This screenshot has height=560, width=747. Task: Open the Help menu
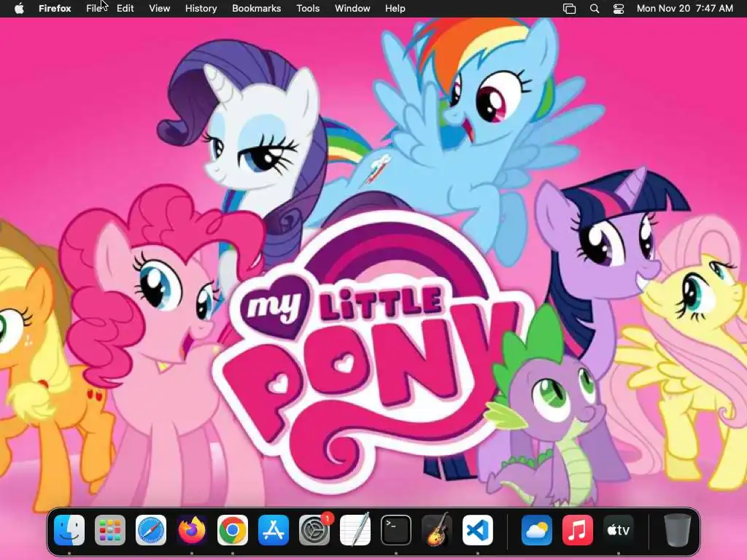pyautogui.click(x=395, y=9)
